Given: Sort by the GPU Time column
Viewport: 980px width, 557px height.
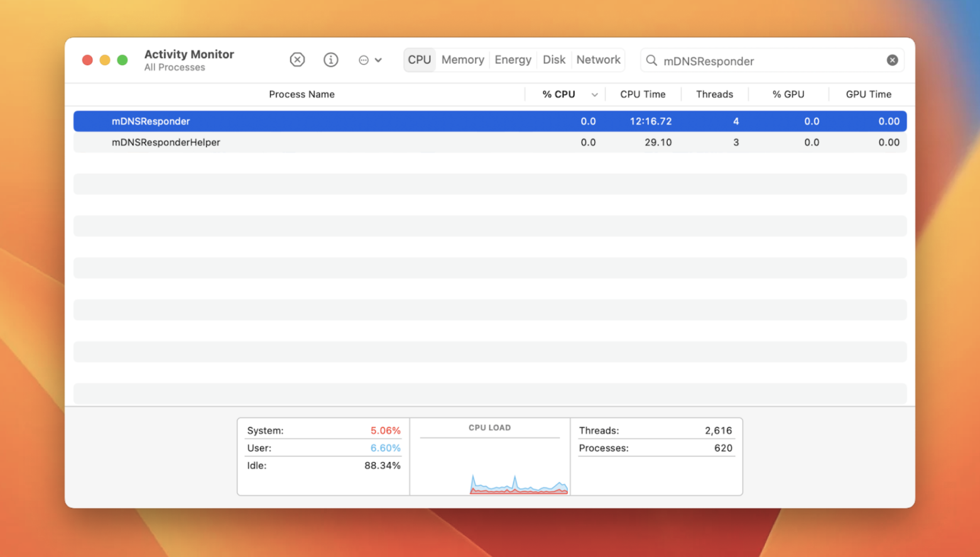Looking at the screenshot, I should (x=868, y=94).
